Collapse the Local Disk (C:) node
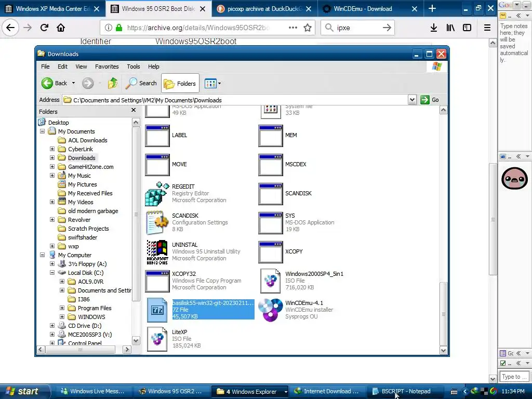This screenshot has width=532, height=399. [52, 272]
